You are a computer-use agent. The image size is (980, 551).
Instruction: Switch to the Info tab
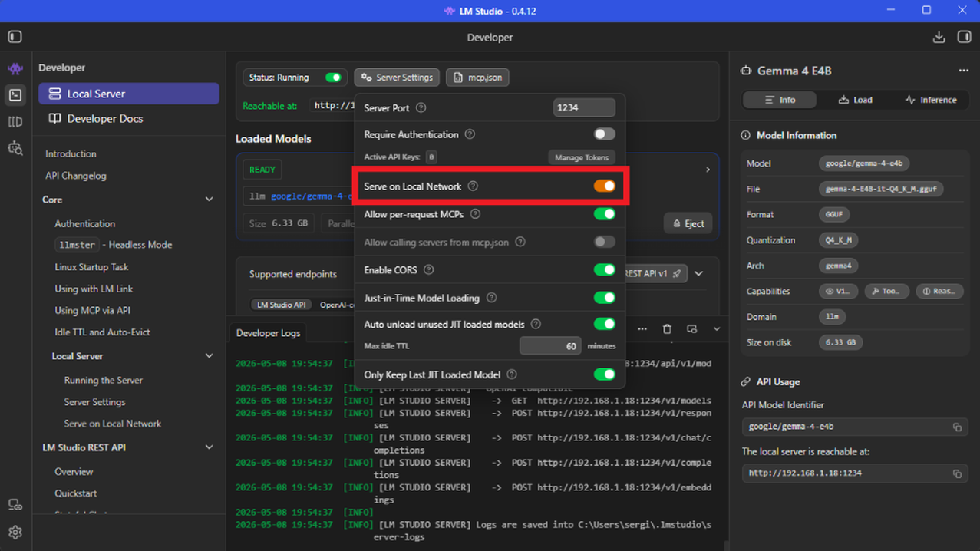pos(780,100)
